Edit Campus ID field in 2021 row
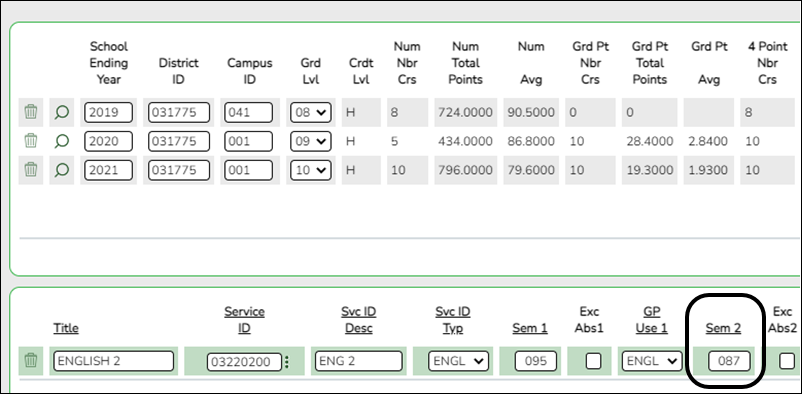Image resolution: width=802 pixels, height=394 pixels. 249,169
